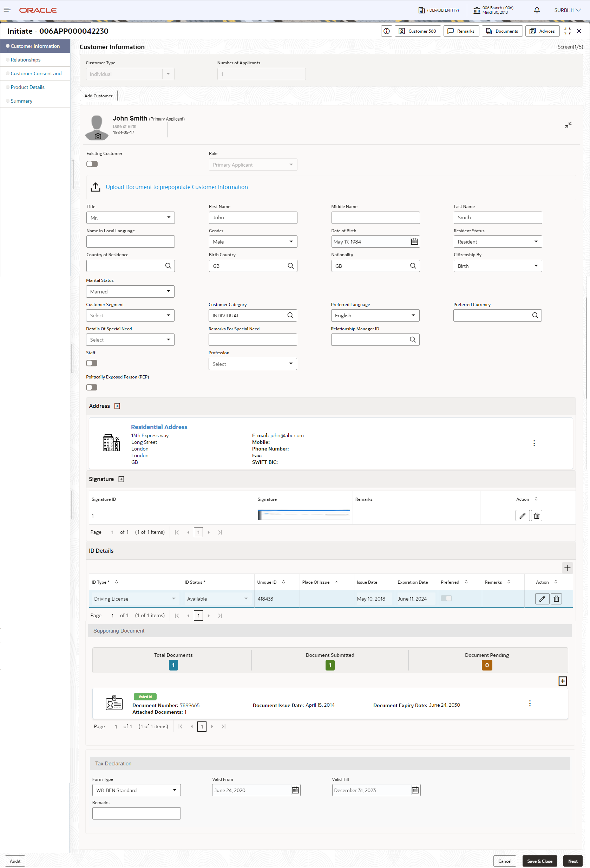Screen dimensions: 590x868
Task: Open Citizenship By dropdown
Action: point(498,266)
